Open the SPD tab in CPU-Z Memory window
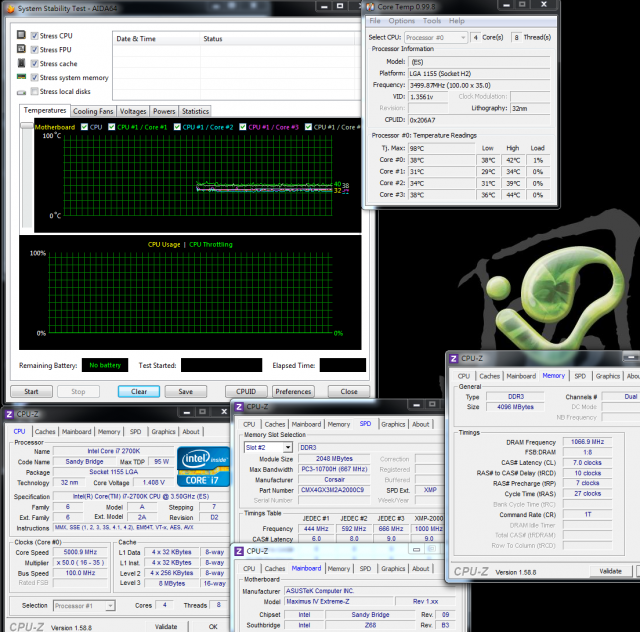640x632 pixels. click(580, 376)
